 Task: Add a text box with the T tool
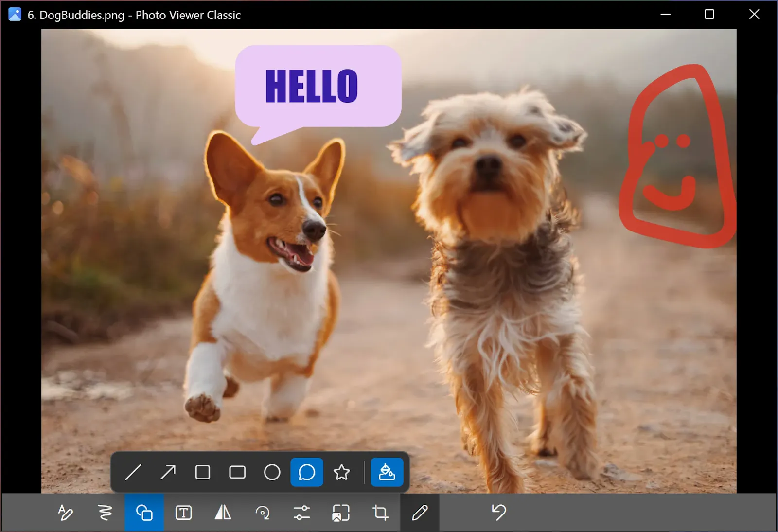(184, 513)
